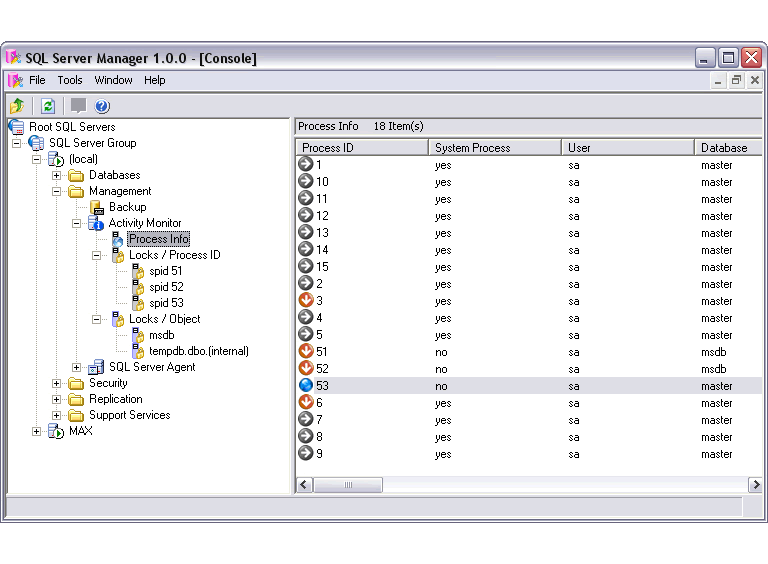Open the File menu
Screen dimensions: 768x564
pyautogui.click(x=37, y=80)
